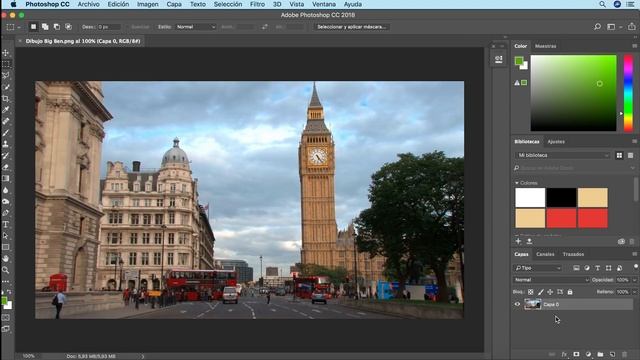The image size is (640, 360).
Task: Select the Hand tool
Action: pos(6,258)
